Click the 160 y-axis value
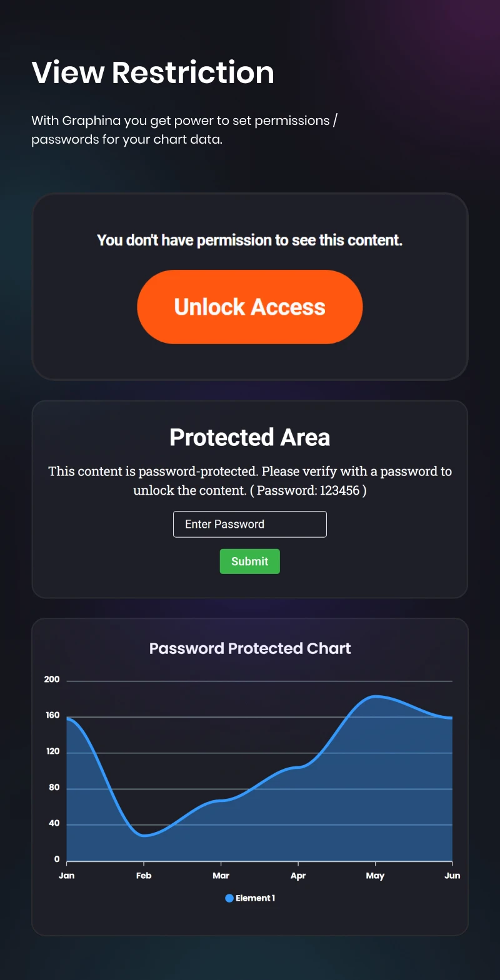Viewport: 500px width, 980px height. (x=52, y=715)
